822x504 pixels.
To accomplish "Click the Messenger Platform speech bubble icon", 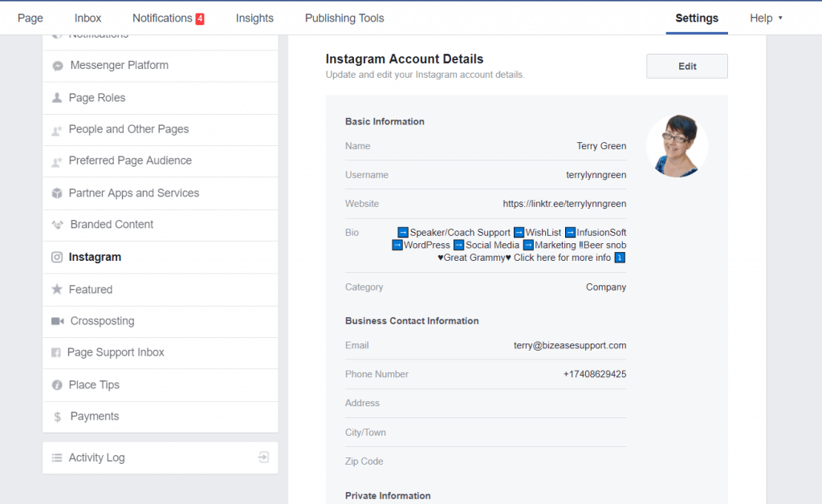I will (x=58, y=66).
